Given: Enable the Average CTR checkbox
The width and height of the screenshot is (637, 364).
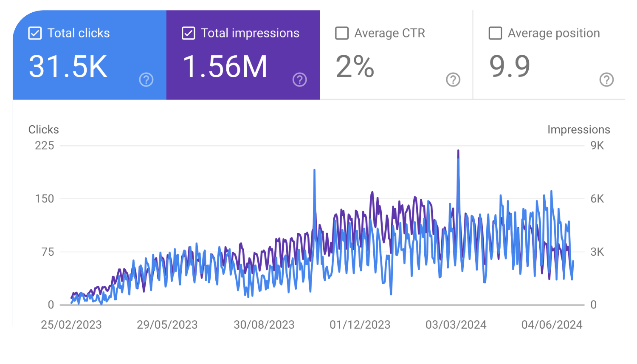Looking at the screenshot, I should tap(342, 33).
